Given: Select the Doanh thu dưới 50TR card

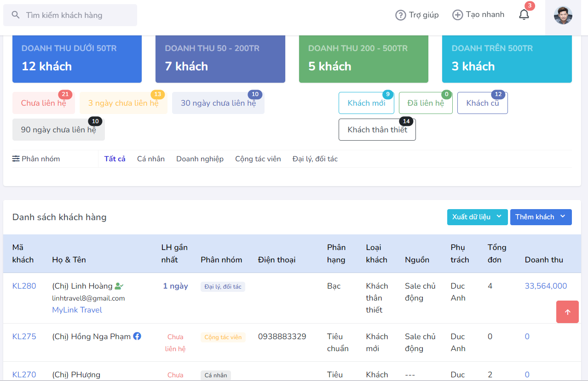Looking at the screenshot, I should 77,59.
